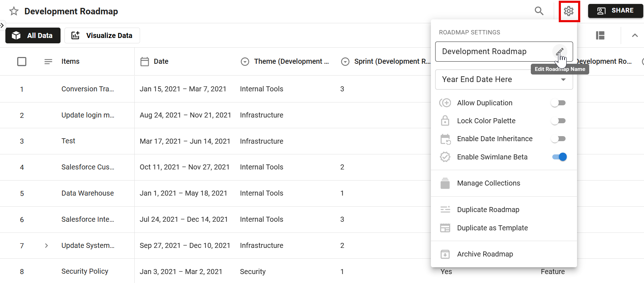
Task: Open the Year End Date Here dropdown
Action: 504,80
